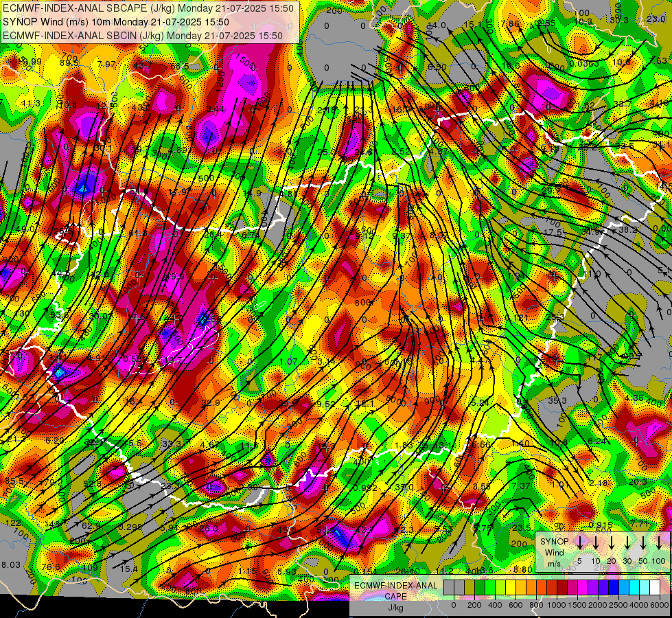Click station value 7.71
The image size is (672, 618).
point(640,524)
